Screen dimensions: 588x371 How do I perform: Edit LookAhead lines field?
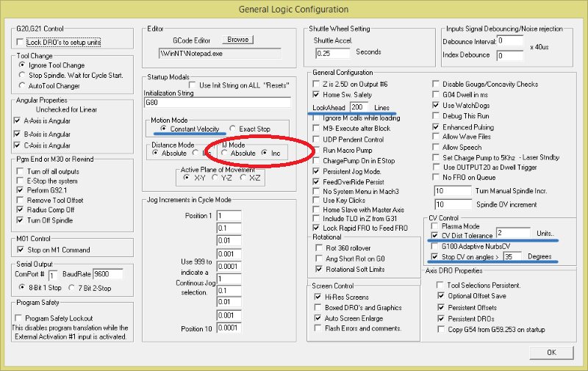click(x=359, y=107)
